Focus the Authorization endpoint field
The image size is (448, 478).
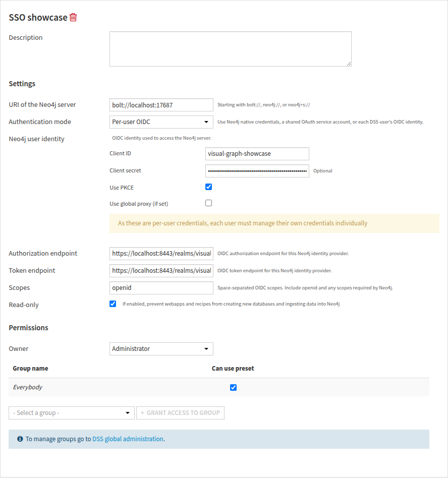[161, 254]
